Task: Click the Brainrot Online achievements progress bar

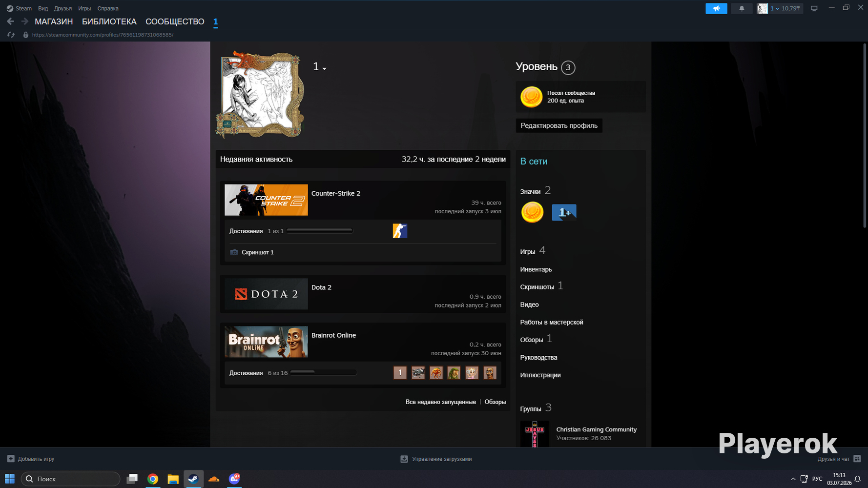Action: pyautogui.click(x=324, y=373)
